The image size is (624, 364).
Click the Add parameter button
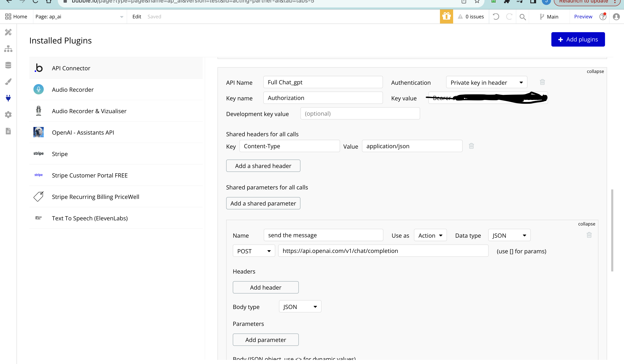pyautogui.click(x=265, y=340)
